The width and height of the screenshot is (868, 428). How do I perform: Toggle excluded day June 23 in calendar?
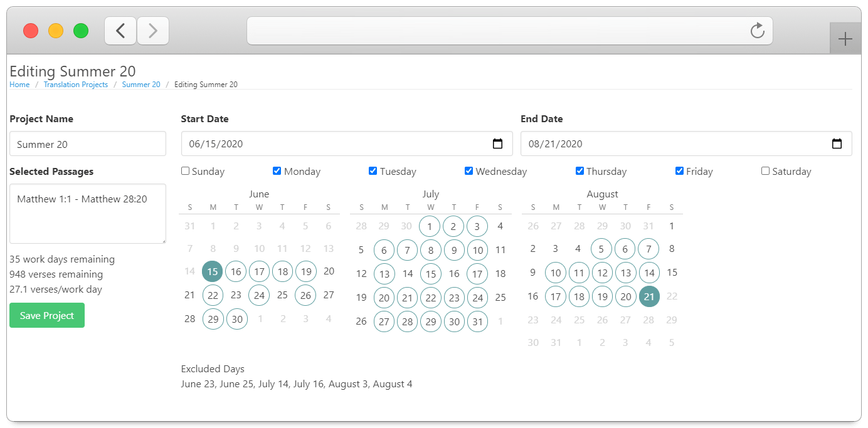(x=236, y=295)
